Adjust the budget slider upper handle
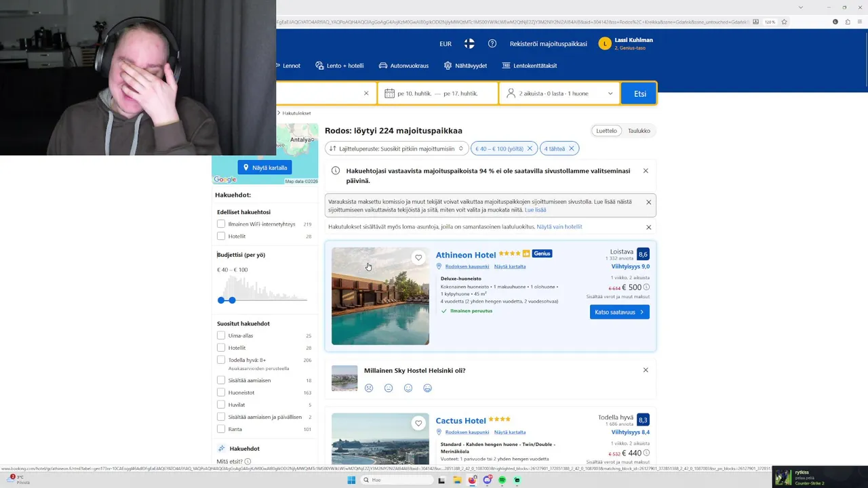This screenshot has height=488, width=868. click(x=232, y=300)
